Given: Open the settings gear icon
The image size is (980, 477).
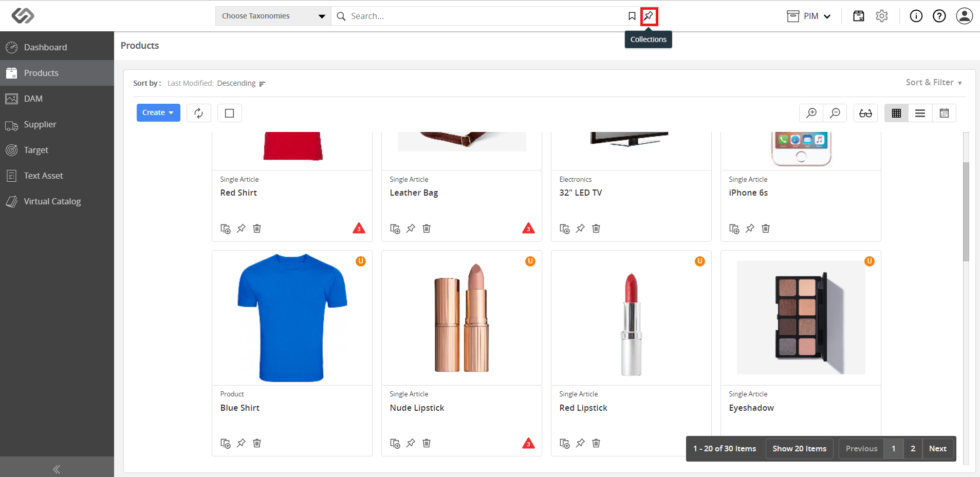Looking at the screenshot, I should coord(882,16).
